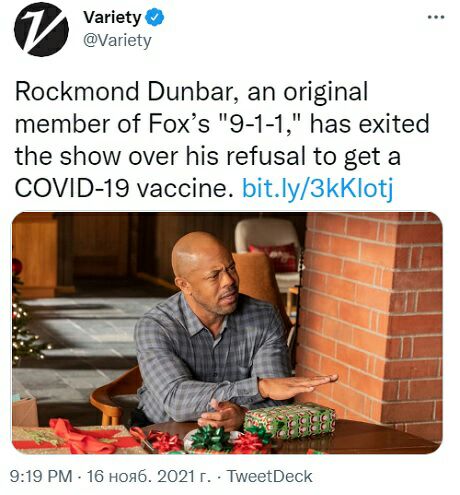Click the 9:19 PM timestamp
The width and height of the screenshot is (460, 495).
(41, 476)
